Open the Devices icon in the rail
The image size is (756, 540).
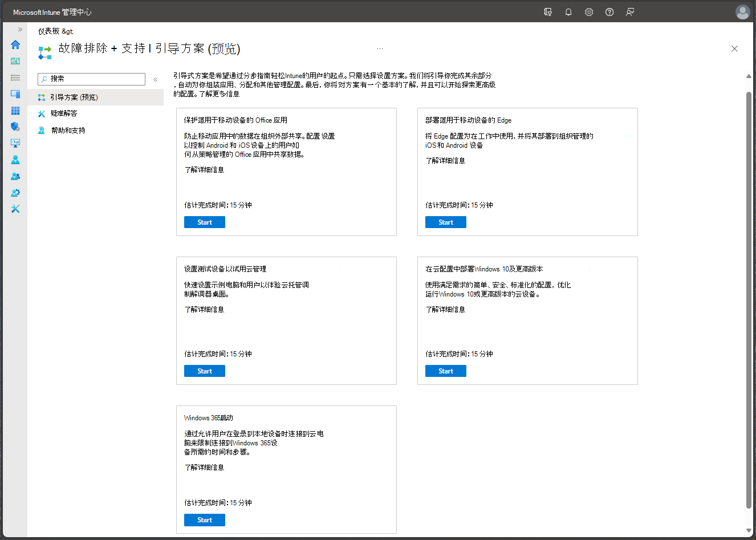[15, 94]
